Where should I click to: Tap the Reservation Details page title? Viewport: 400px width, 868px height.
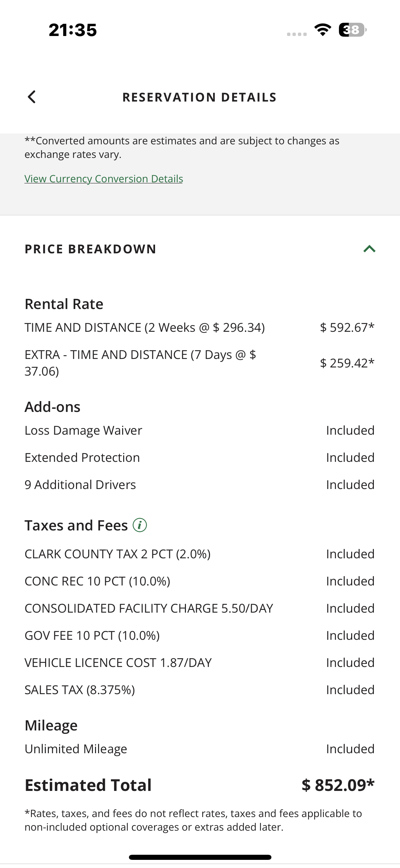pos(199,97)
